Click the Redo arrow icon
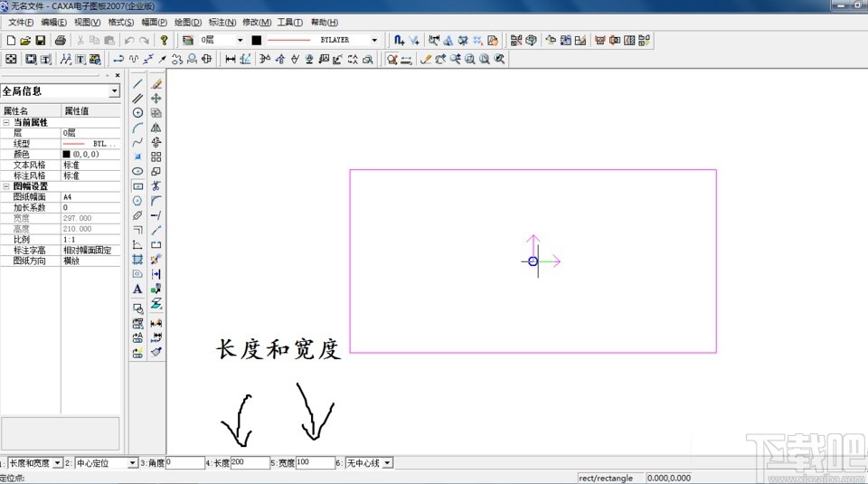The image size is (868, 484). (144, 40)
